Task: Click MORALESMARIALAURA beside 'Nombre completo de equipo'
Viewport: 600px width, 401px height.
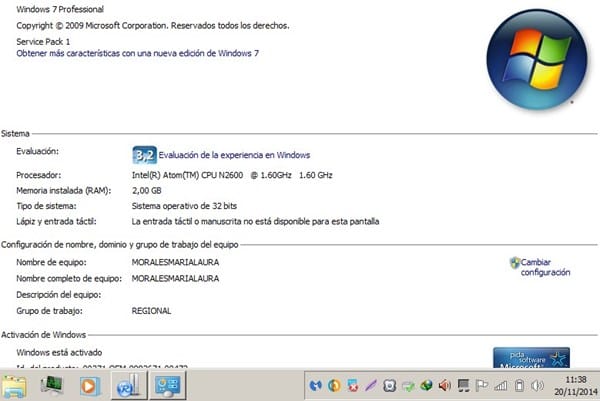Action: [x=175, y=279]
